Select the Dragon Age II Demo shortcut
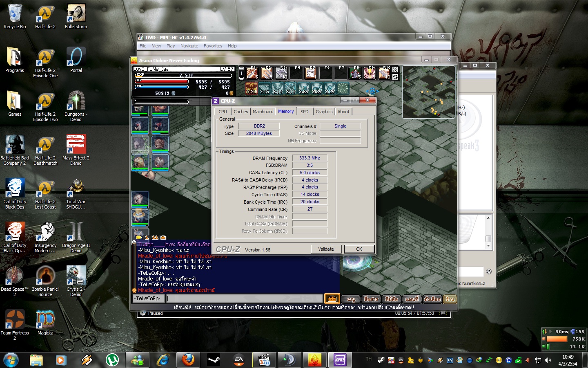The image size is (588, 368). pyautogui.click(x=76, y=238)
